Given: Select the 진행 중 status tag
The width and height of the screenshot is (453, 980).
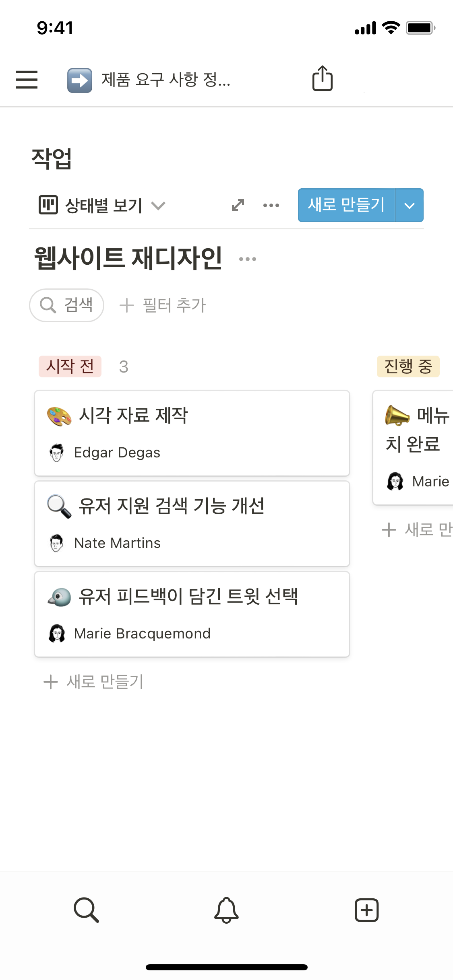Looking at the screenshot, I should pyautogui.click(x=408, y=366).
